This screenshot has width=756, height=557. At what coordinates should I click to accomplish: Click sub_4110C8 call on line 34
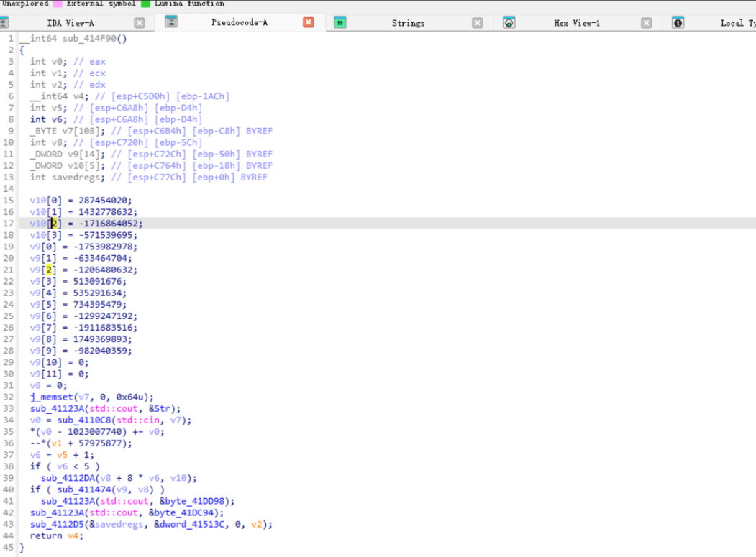click(x=84, y=420)
